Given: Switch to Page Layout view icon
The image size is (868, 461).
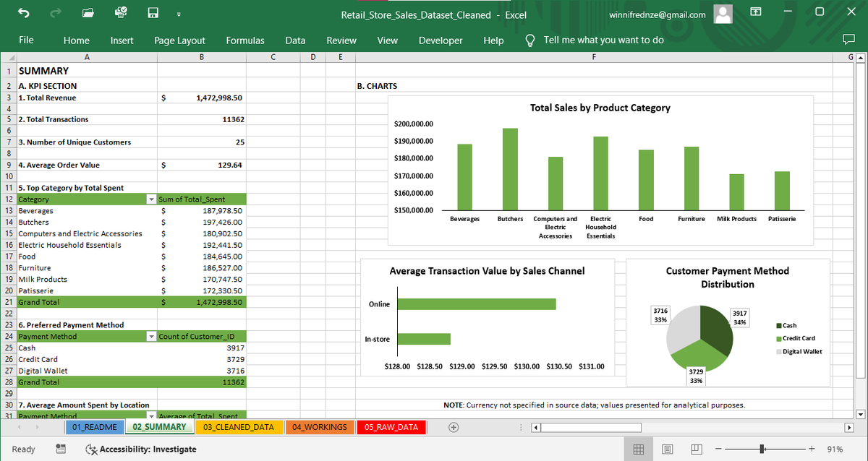Looking at the screenshot, I should click(666, 449).
